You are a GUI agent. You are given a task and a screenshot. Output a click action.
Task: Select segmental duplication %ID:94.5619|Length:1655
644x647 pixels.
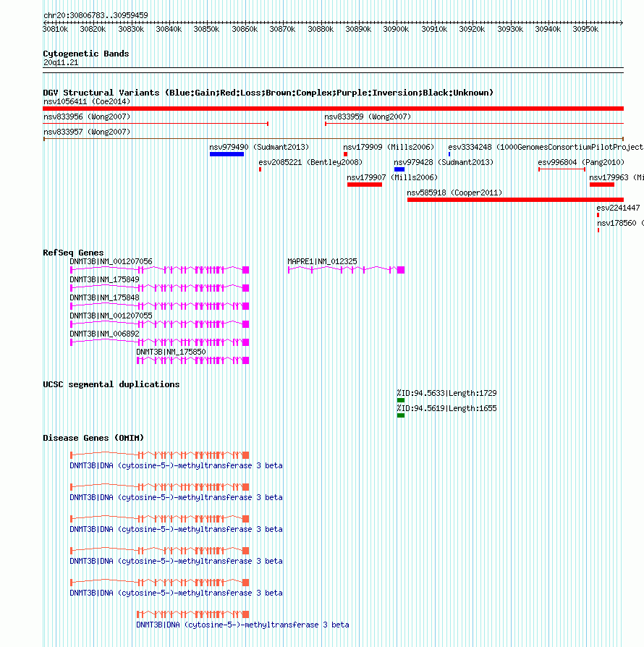click(x=446, y=408)
